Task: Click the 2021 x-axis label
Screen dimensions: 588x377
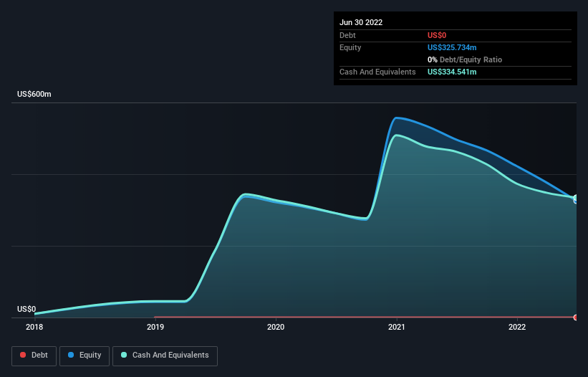Action: (396, 327)
